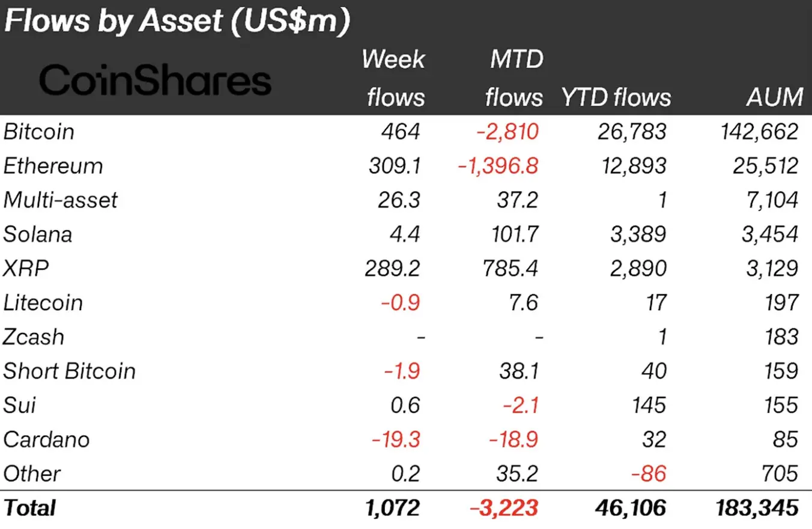Click the Cardano row label

46,440
